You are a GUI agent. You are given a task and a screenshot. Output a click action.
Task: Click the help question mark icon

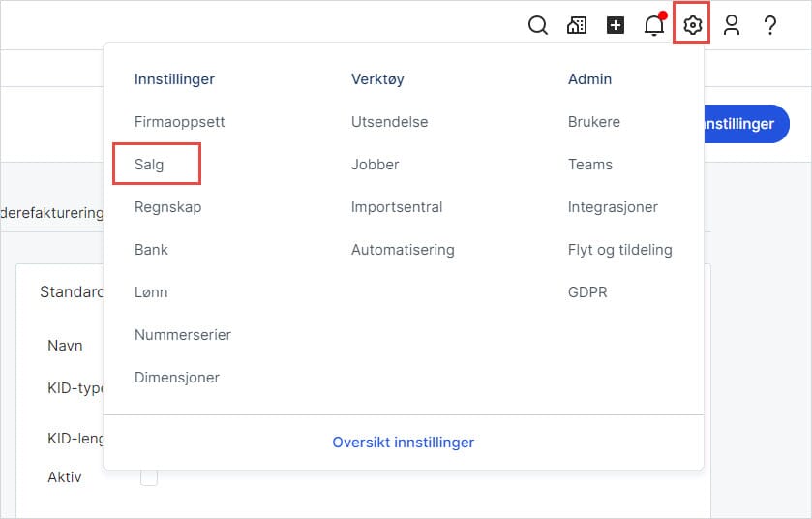click(x=770, y=26)
